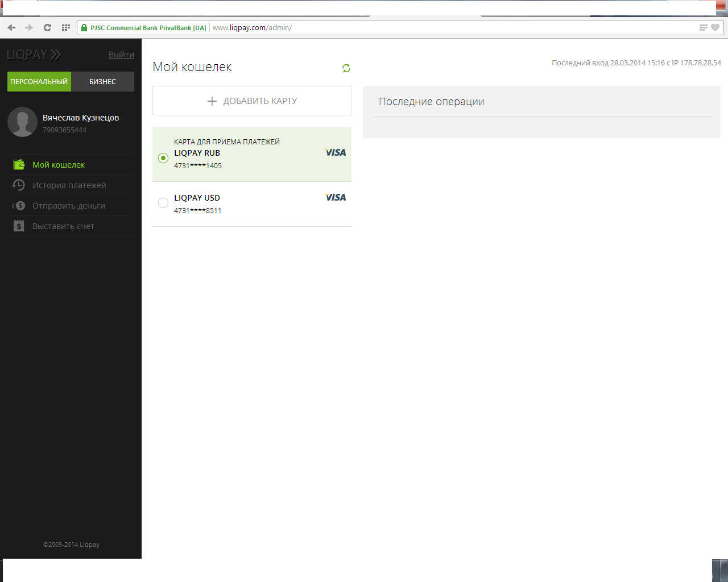728x582 pixels.
Task: Click КАРТА ДЛЯ ПРИЕМА ПЛАТЕЖЕЙ label
Action: (227, 142)
